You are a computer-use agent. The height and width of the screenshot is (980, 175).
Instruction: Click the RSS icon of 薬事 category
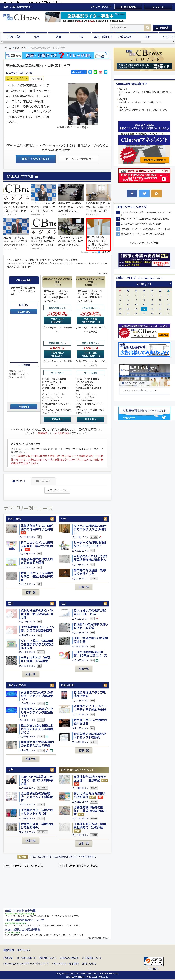tap(52, 603)
